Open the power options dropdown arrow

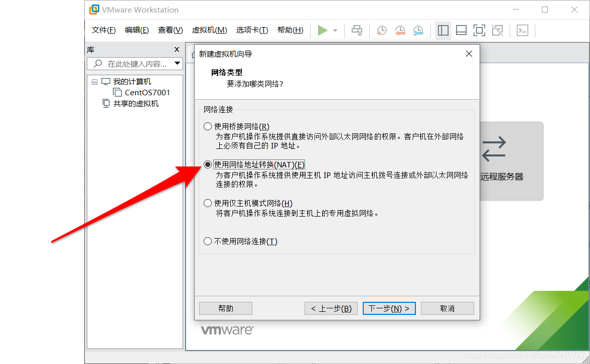coord(335,31)
